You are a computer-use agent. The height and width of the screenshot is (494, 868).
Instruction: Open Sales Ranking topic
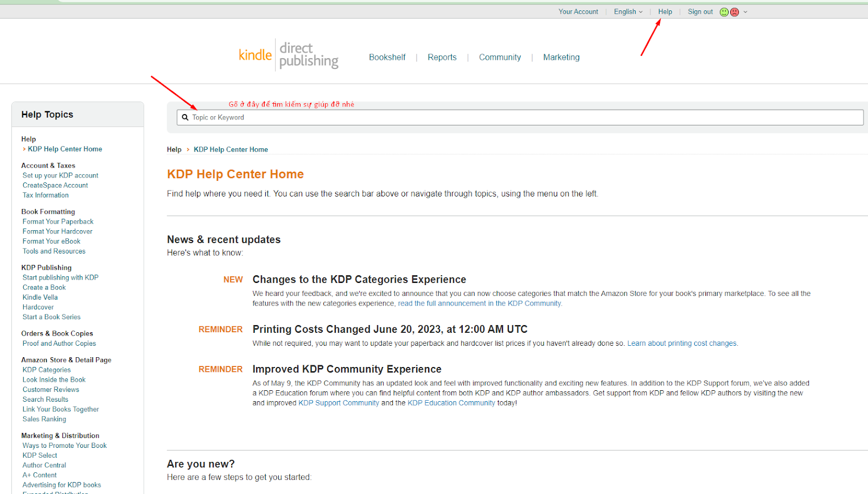pyautogui.click(x=44, y=419)
